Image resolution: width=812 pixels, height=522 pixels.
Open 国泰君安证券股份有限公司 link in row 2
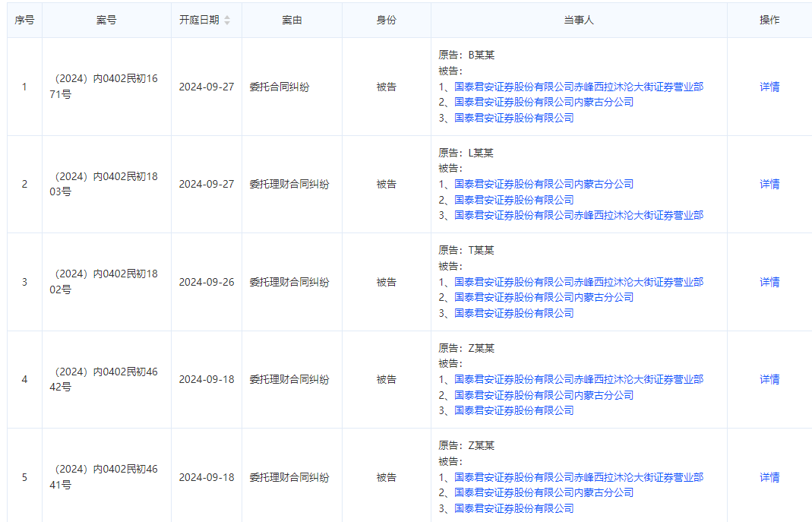[x=513, y=200]
